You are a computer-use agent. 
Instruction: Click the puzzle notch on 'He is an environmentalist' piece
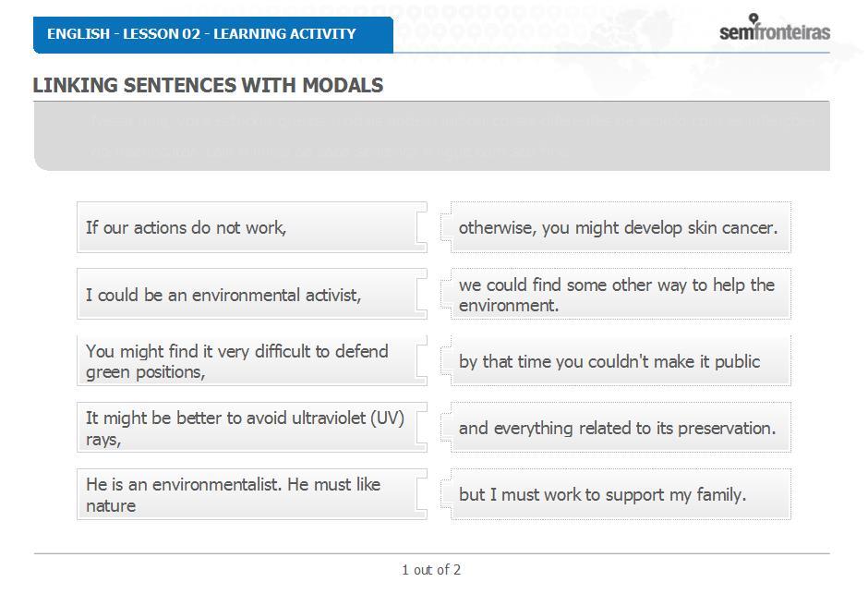click(x=422, y=494)
